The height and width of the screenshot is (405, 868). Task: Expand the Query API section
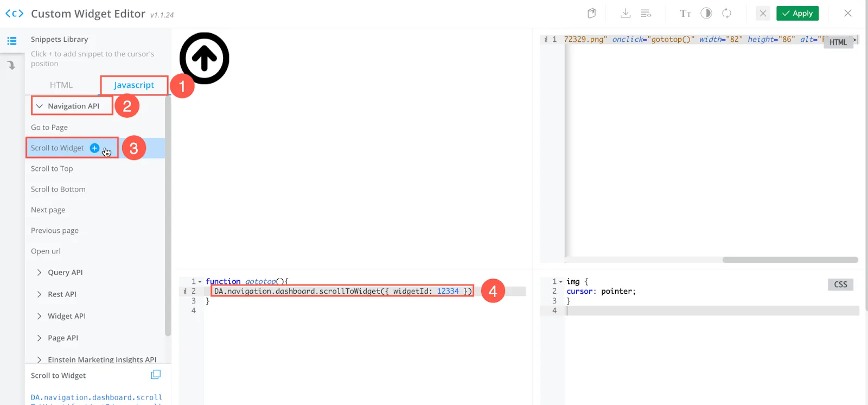(x=60, y=272)
